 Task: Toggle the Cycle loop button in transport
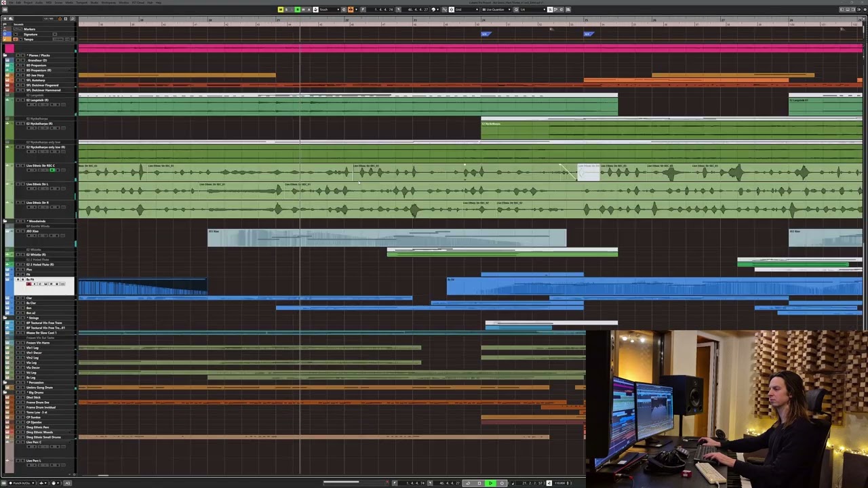pos(468,483)
